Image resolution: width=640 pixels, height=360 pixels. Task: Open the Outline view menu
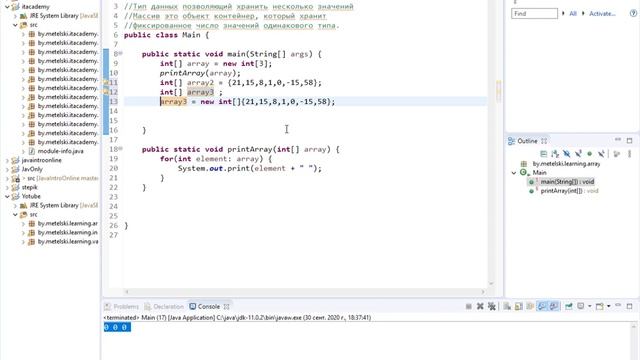(x=629, y=153)
